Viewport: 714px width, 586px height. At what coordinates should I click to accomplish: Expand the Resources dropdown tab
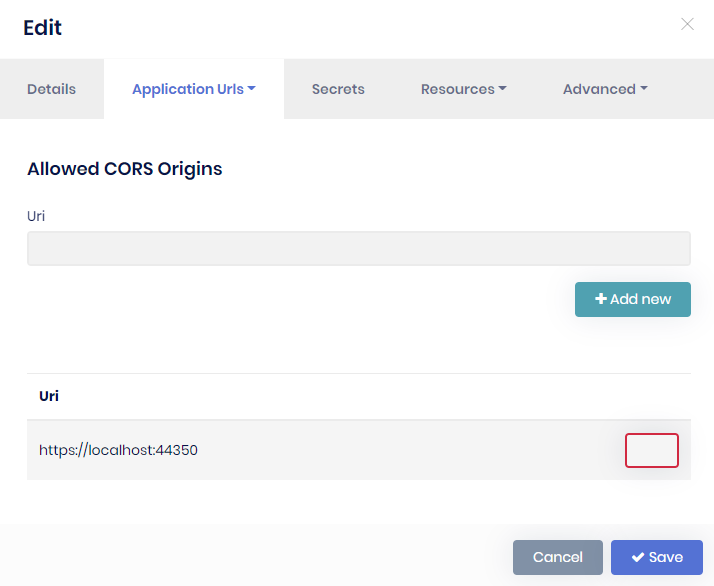click(x=462, y=89)
